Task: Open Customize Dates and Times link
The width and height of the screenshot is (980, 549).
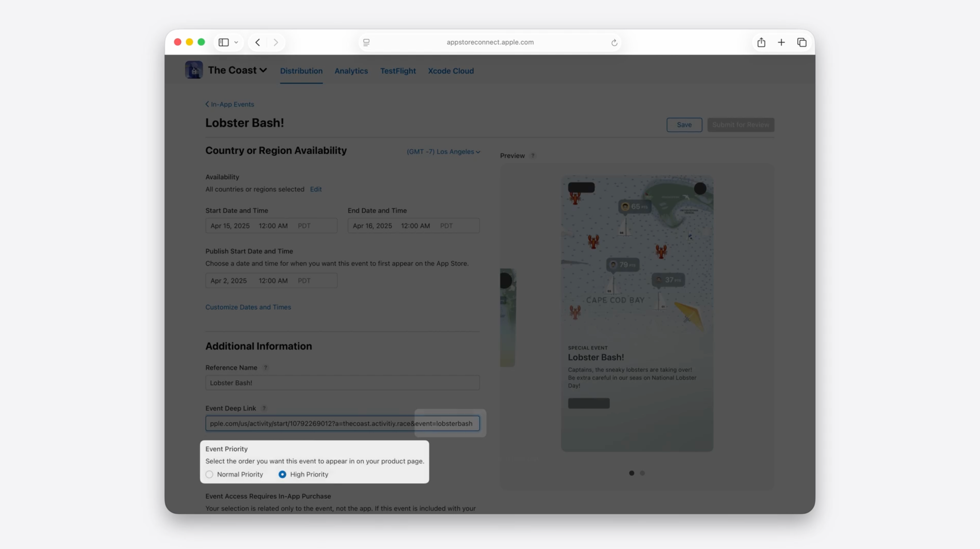Action: [x=248, y=307]
